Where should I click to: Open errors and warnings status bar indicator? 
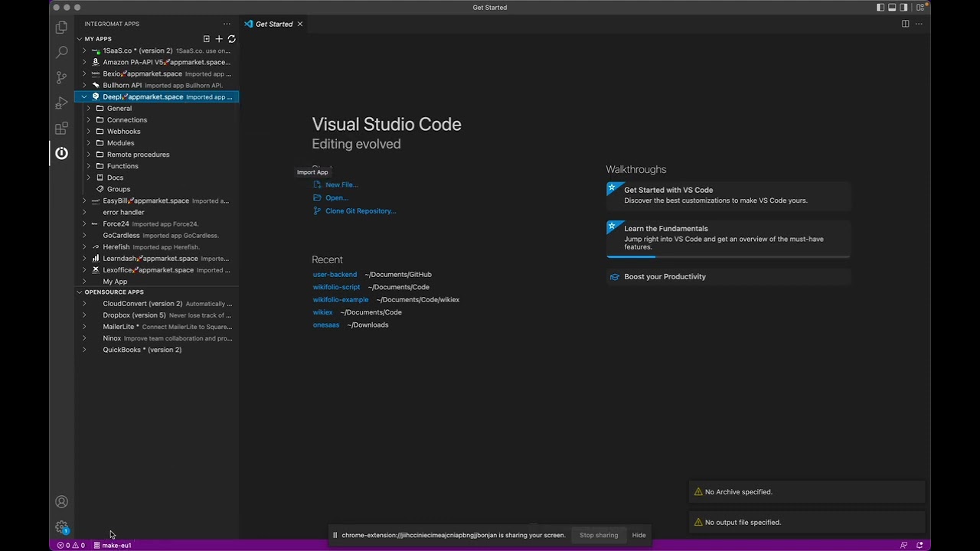(x=71, y=546)
